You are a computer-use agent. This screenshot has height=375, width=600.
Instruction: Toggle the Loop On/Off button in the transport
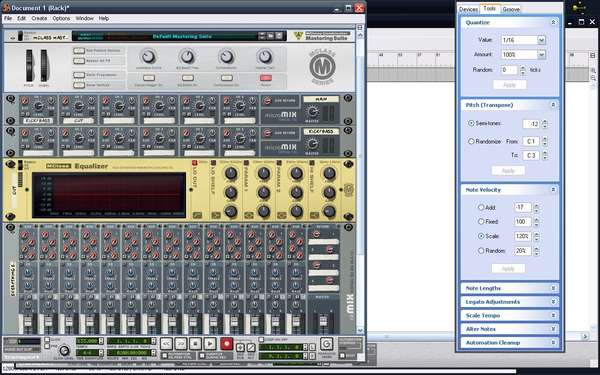tap(326, 344)
